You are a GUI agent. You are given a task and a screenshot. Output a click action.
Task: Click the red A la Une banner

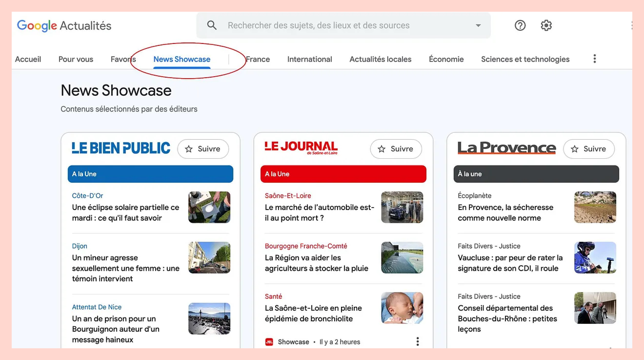[343, 174]
